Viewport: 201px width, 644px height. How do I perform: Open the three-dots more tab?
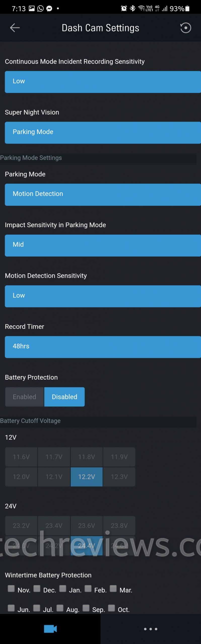click(x=151, y=629)
